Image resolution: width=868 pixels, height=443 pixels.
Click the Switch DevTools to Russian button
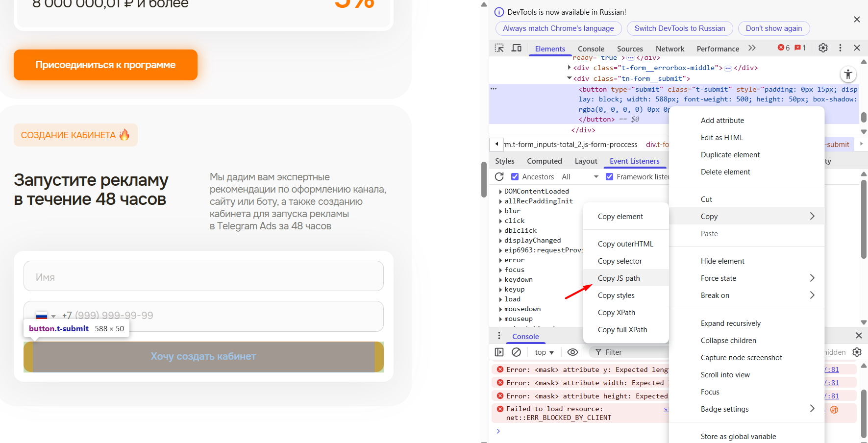coord(679,28)
